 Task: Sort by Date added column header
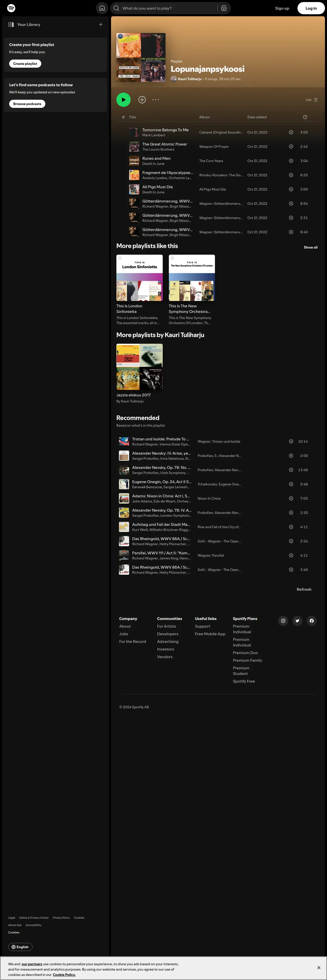257,117
